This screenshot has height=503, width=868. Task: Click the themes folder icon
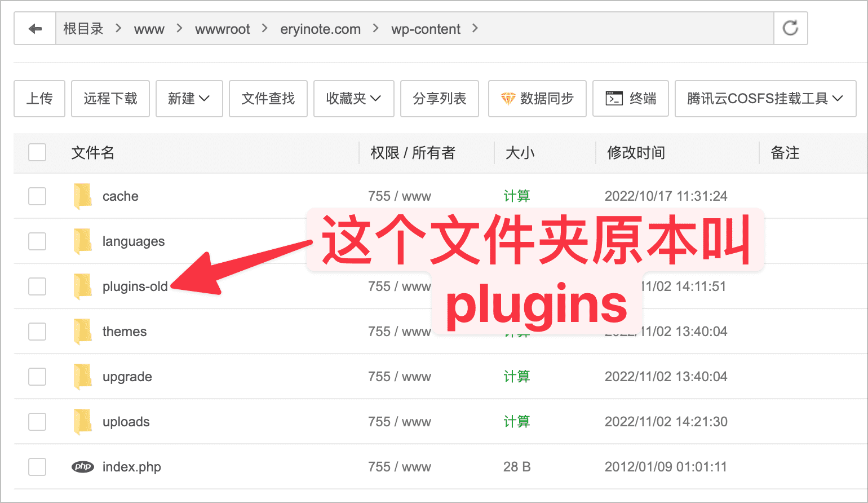(x=82, y=332)
